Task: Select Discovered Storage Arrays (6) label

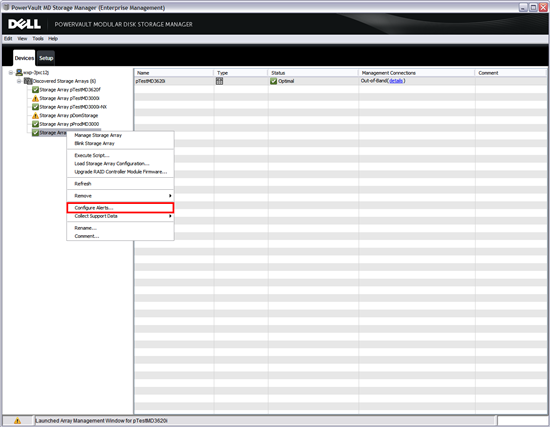Action: (64, 81)
